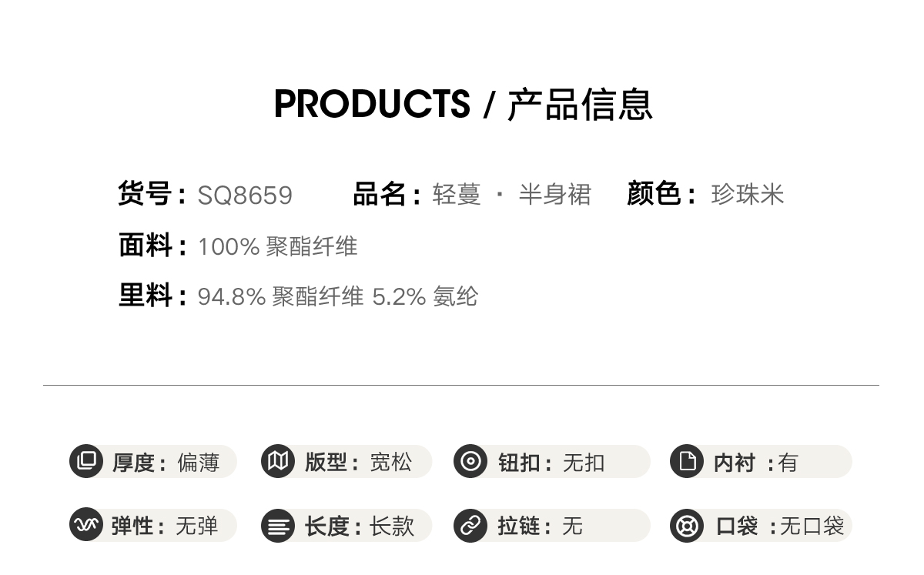Click the fabric text 100% 聚酯纤维

click(277, 246)
